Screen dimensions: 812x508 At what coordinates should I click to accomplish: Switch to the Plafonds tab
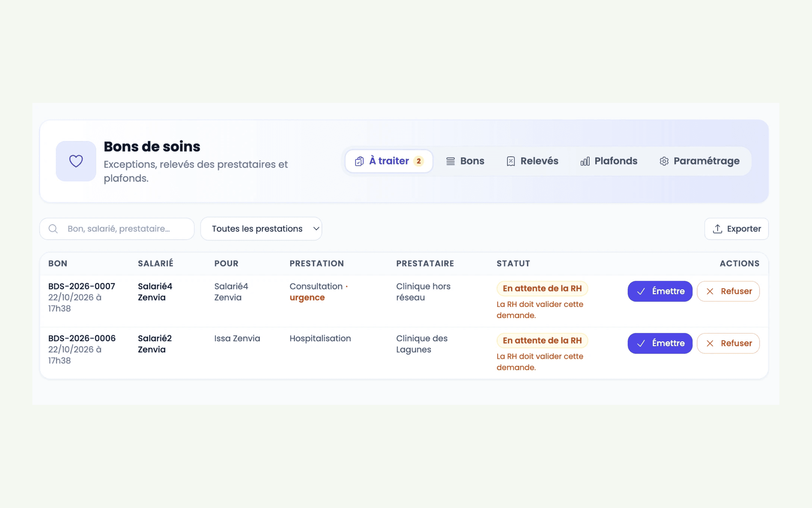tap(609, 161)
